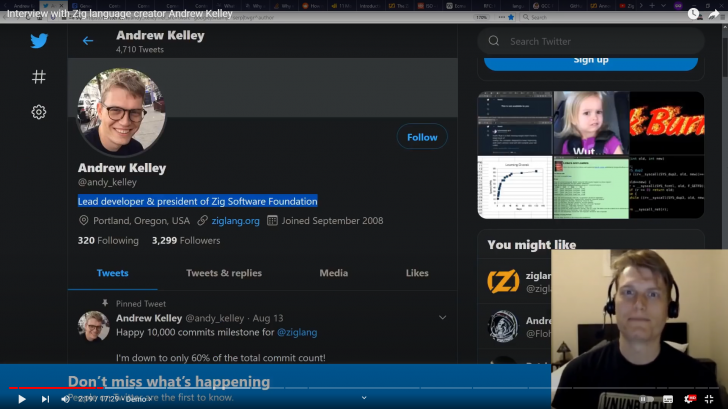Click the Watch later clock icon

click(x=694, y=14)
